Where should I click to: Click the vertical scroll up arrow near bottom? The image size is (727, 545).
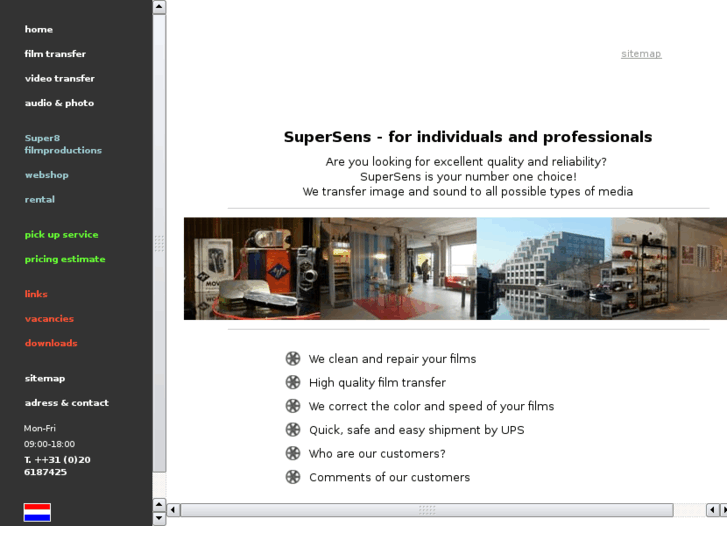point(159,505)
